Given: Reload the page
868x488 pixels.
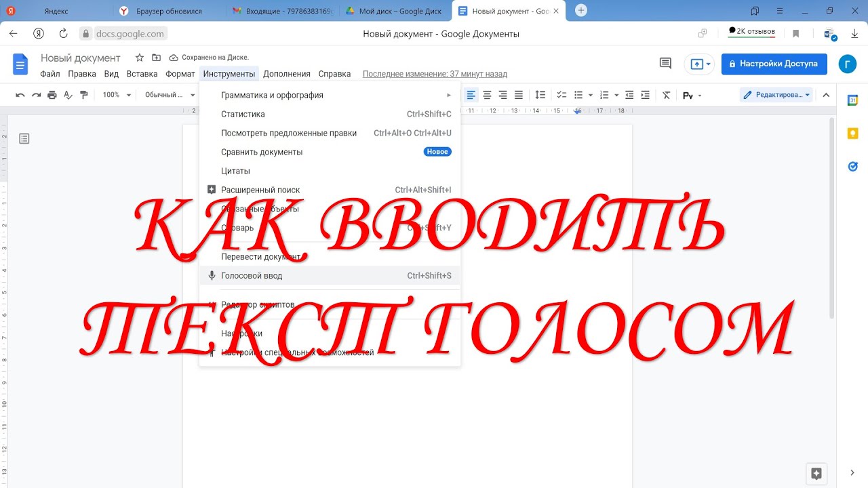Looking at the screenshot, I should point(63,33).
